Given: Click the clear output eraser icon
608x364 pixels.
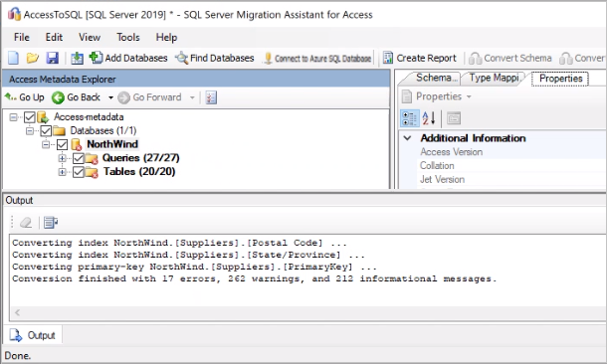Looking at the screenshot, I should coord(26,223).
